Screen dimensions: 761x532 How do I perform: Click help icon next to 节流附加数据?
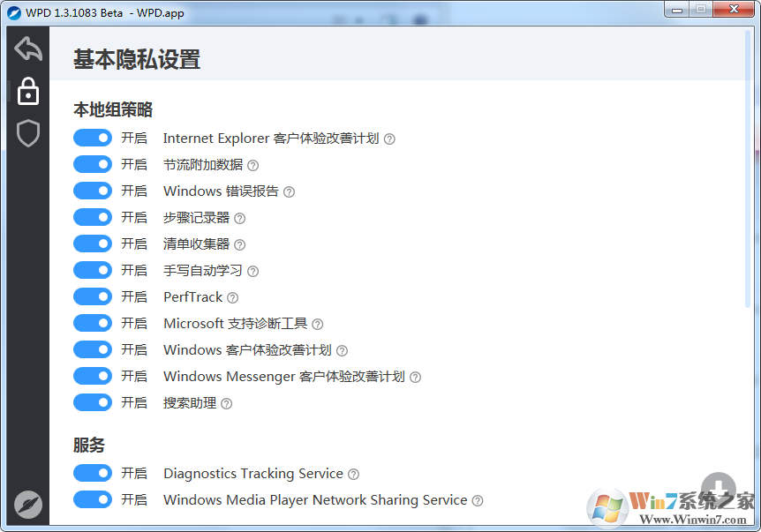point(252,165)
